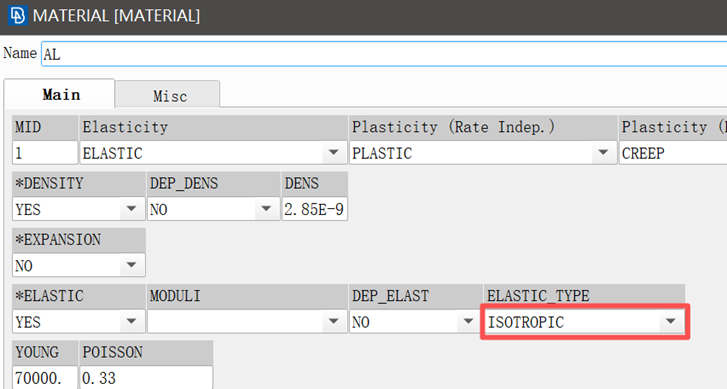Open the Misc tab
The height and width of the screenshot is (389, 727).
[168, 96]
